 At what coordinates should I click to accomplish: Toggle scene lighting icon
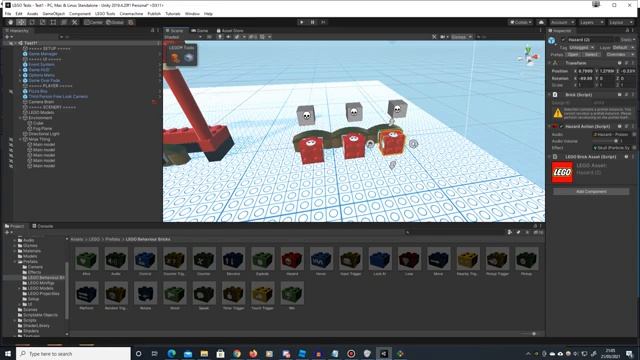click(x=220, y=37)
